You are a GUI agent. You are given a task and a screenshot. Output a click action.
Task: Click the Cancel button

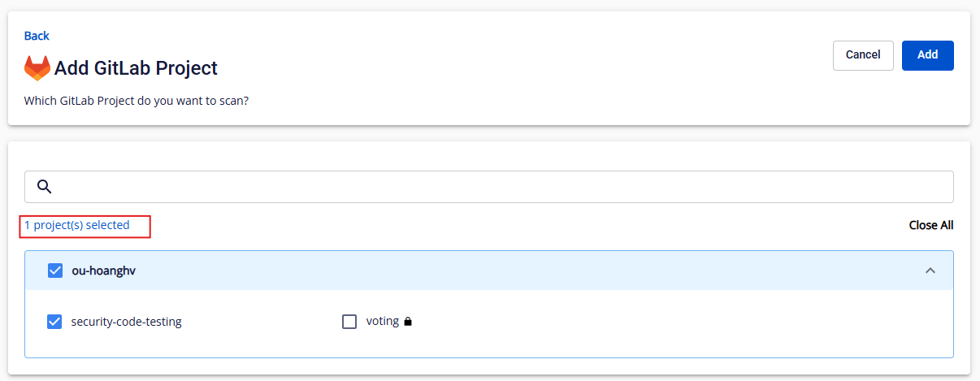point(863,55)
